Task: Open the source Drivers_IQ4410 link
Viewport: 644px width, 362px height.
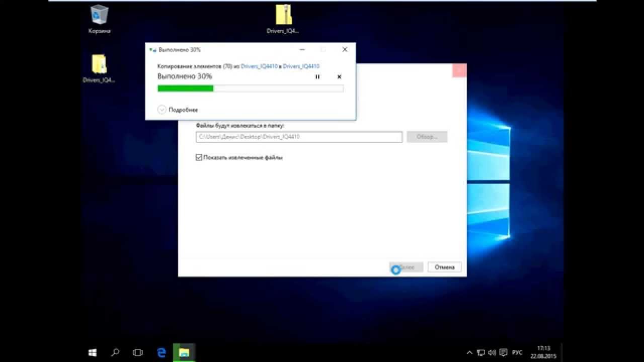Action: [x=259, y=66]
